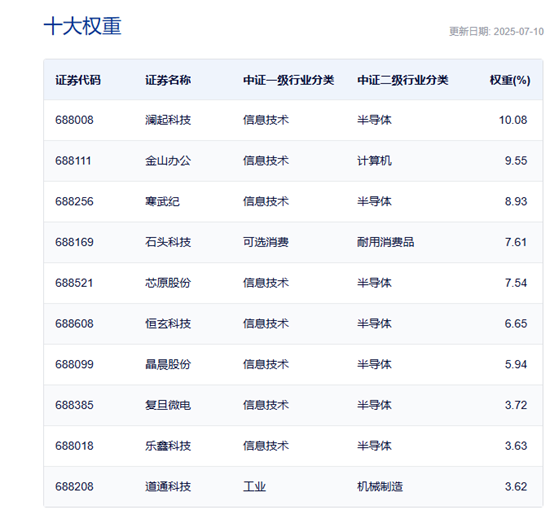
Task: Click the 工业 industry cell
Action: pos(254,486)
